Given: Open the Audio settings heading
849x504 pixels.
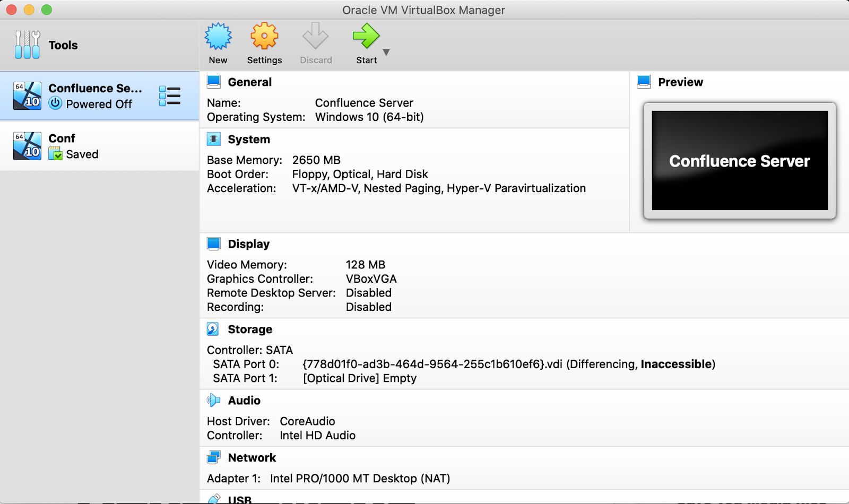Looking at the screenshot, I should 244,401.
